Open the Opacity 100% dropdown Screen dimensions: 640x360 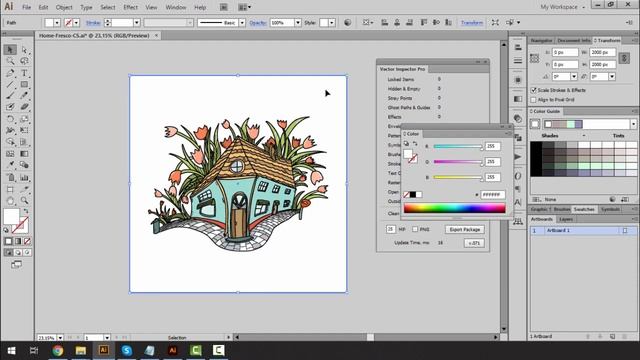click(x=298, y=23)
